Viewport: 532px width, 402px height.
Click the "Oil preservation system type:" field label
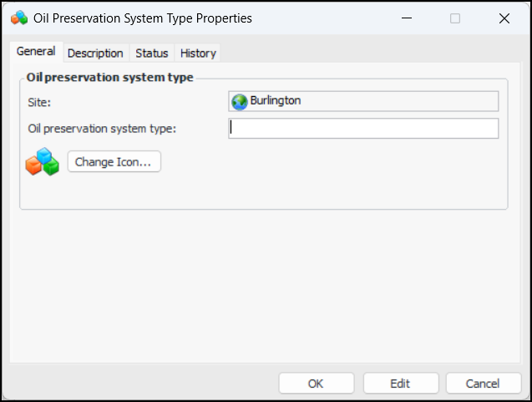[102, 128]
